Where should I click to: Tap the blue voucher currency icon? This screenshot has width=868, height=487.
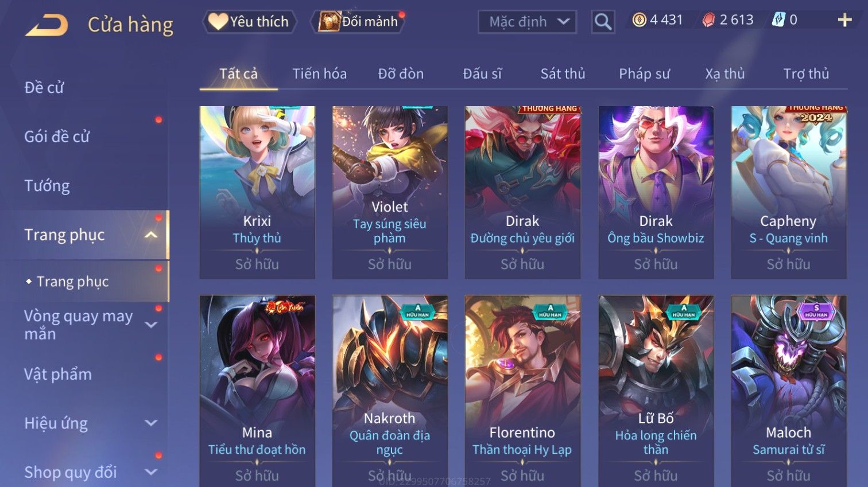click(778, 20)
